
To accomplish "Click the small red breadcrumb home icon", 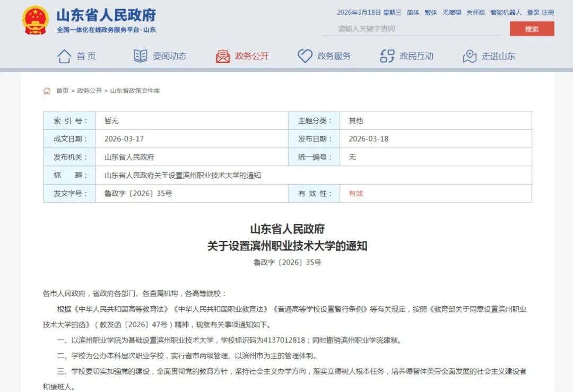I will (x=47, y=91).
